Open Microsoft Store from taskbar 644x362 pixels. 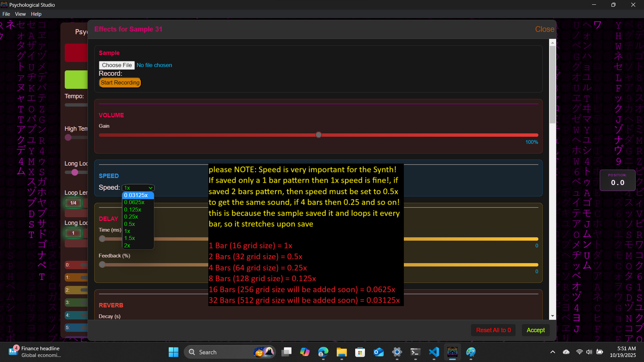(360, 352)
